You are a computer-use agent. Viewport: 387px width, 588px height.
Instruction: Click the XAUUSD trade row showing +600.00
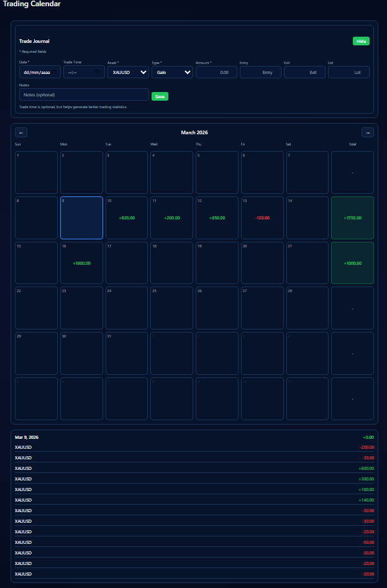pyautogui.click(x=194, y=468)
